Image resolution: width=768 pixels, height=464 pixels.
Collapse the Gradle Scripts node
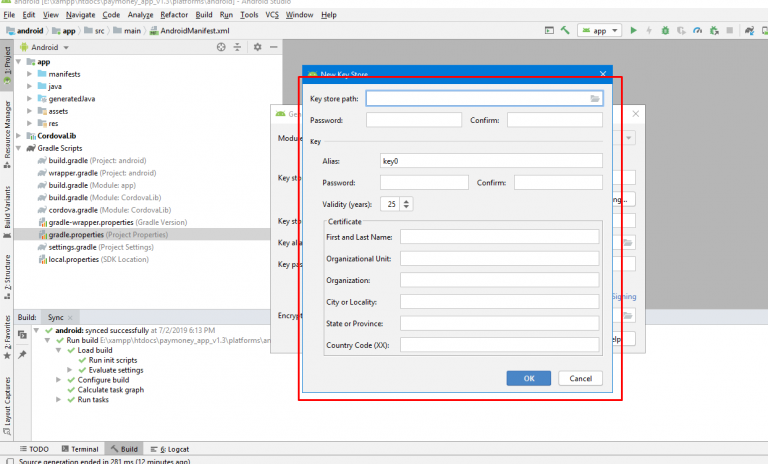click(x=18, y=148)
